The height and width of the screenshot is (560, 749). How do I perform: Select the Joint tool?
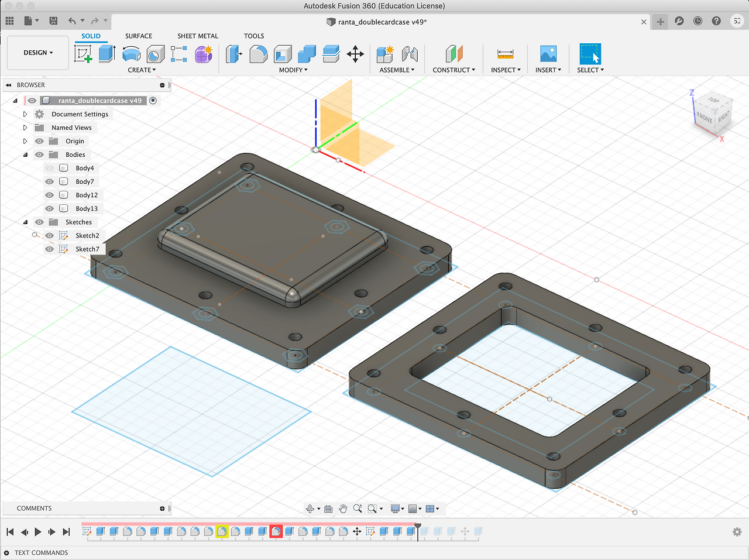click(x=410, y=54)
